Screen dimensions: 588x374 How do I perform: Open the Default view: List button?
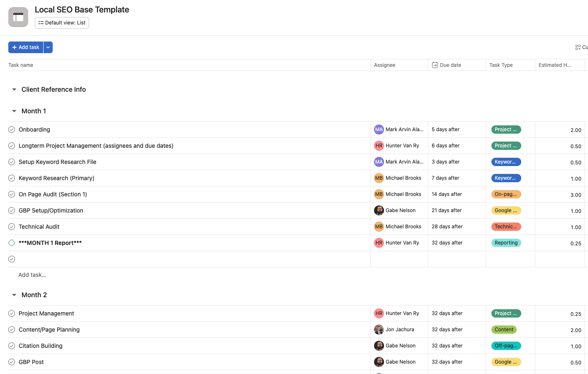coord(62,23)
